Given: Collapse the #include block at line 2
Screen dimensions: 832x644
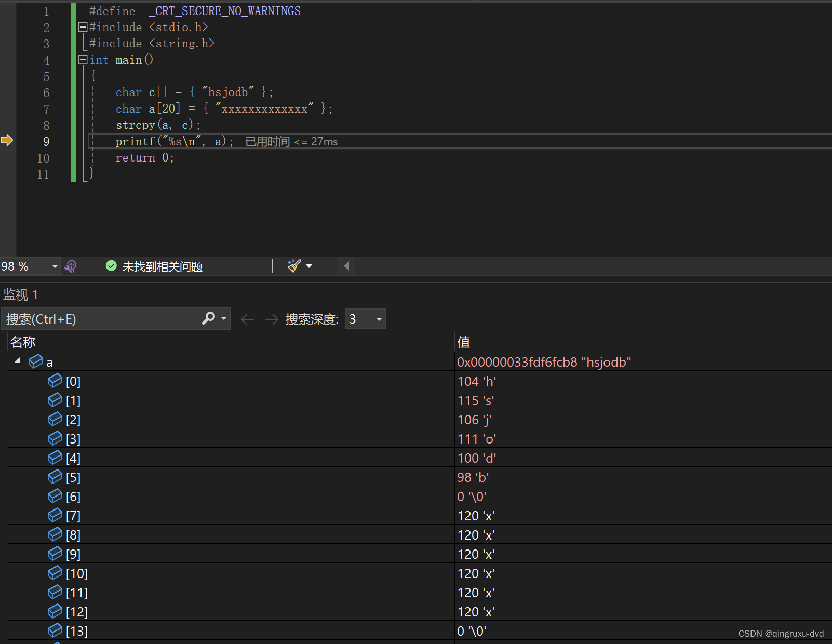Looking at the screenshot, I should pos(83,27).
